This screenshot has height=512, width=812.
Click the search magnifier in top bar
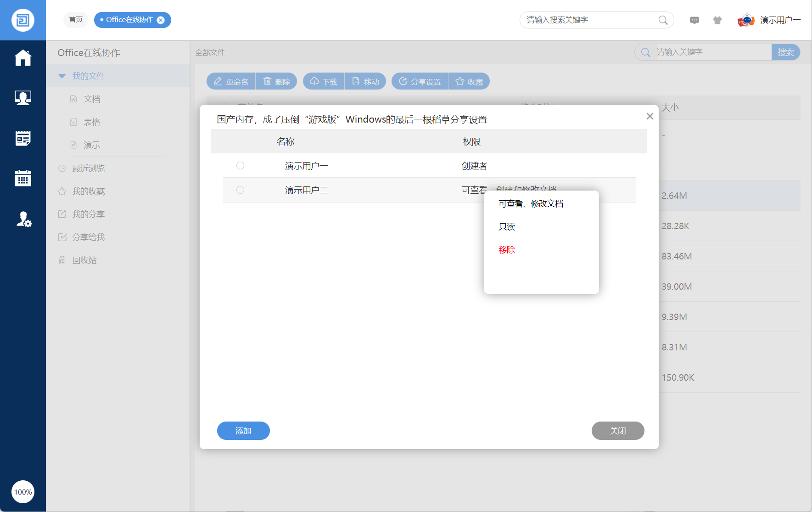click(x=663, y=20)
